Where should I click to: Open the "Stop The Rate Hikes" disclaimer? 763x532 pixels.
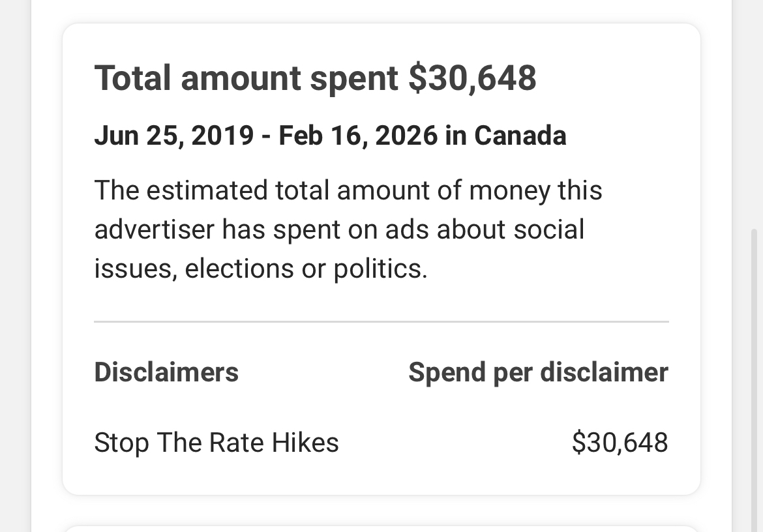coord(217,443)
